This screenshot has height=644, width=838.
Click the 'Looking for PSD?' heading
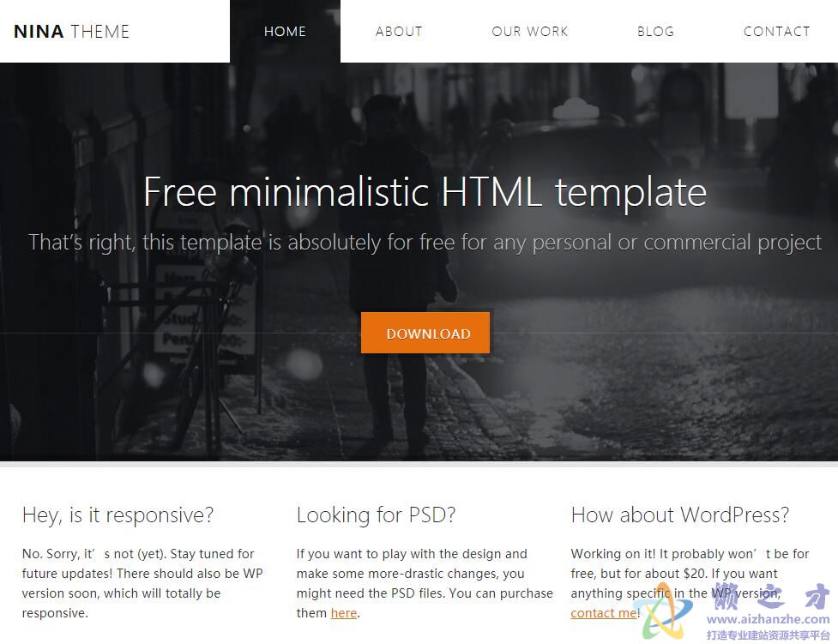point(376,515)
